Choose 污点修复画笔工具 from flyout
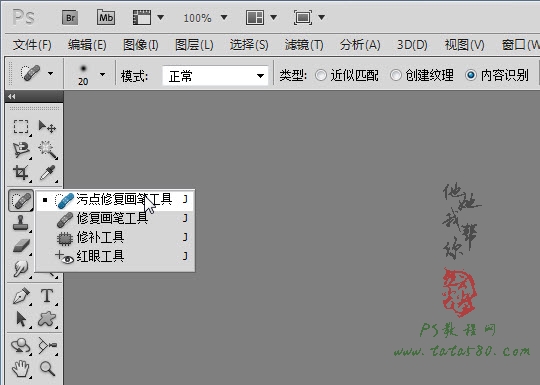 click(x=115, y=199)
